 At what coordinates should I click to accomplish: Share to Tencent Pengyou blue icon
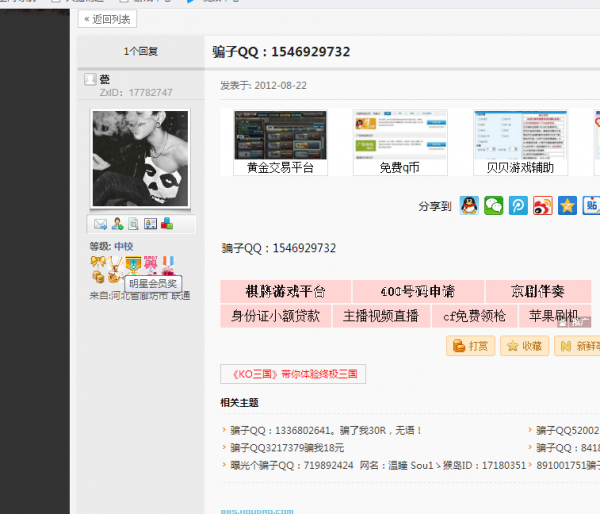pos(518,206)
